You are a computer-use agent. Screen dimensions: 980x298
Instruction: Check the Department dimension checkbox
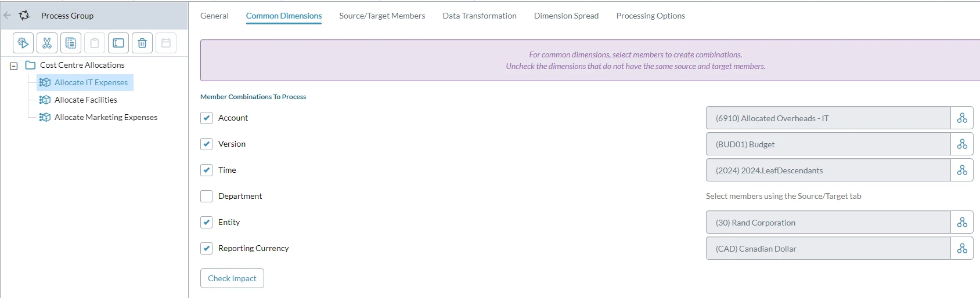point(206,196)
